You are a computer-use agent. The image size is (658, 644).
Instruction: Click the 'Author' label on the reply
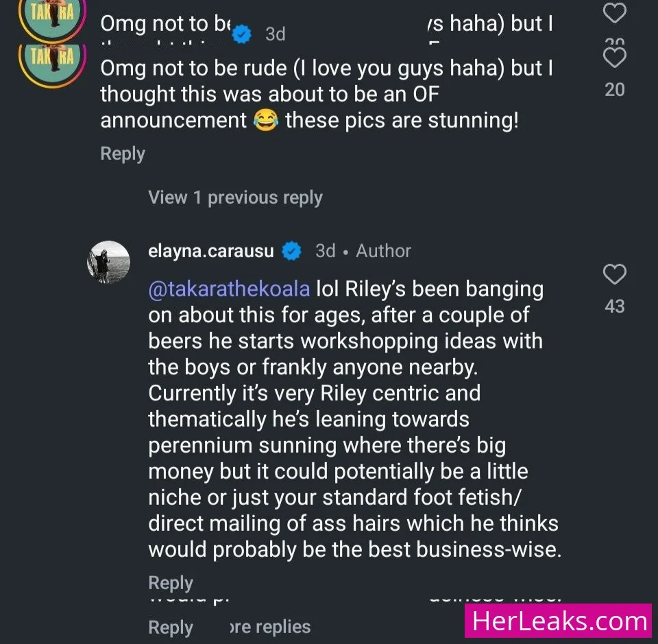point(383,251)
